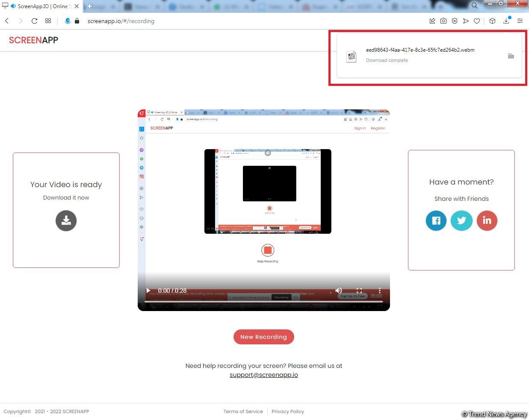Show the download in its folder
This screenshot has width=529, height=420.
click(x=511, y=56)
